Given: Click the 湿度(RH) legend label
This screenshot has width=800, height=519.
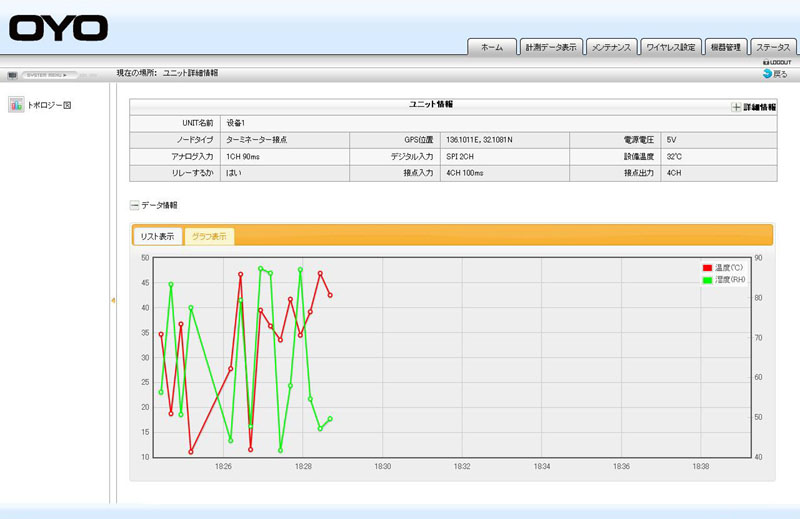Looking at the screenshot, I should tap(730, 280).
